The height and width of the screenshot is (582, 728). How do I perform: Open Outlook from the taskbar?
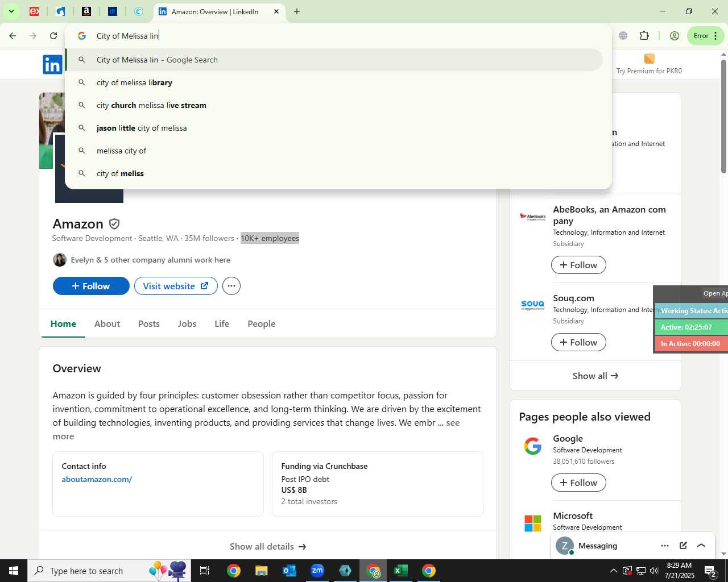tap(289, 571)
